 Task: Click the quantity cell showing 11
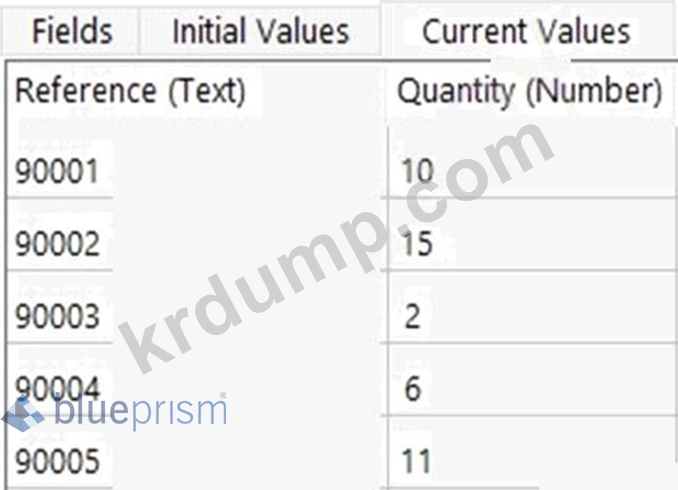(x=416, y=461)
